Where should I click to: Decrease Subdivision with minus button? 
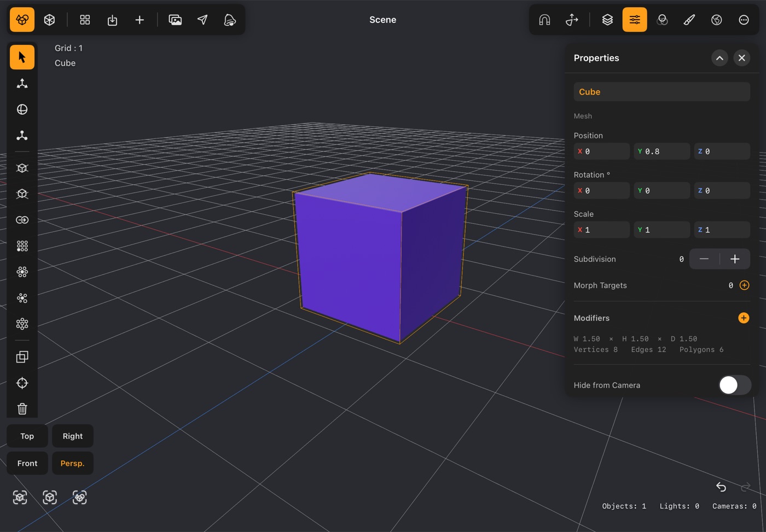[704, 259]
